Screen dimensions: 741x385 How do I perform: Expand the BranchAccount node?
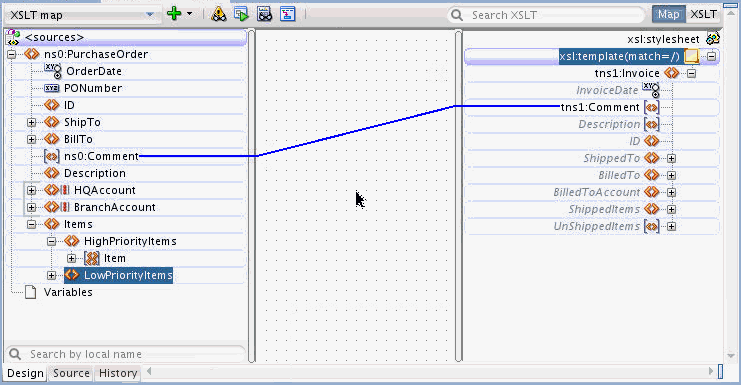[x=31, y=207]
